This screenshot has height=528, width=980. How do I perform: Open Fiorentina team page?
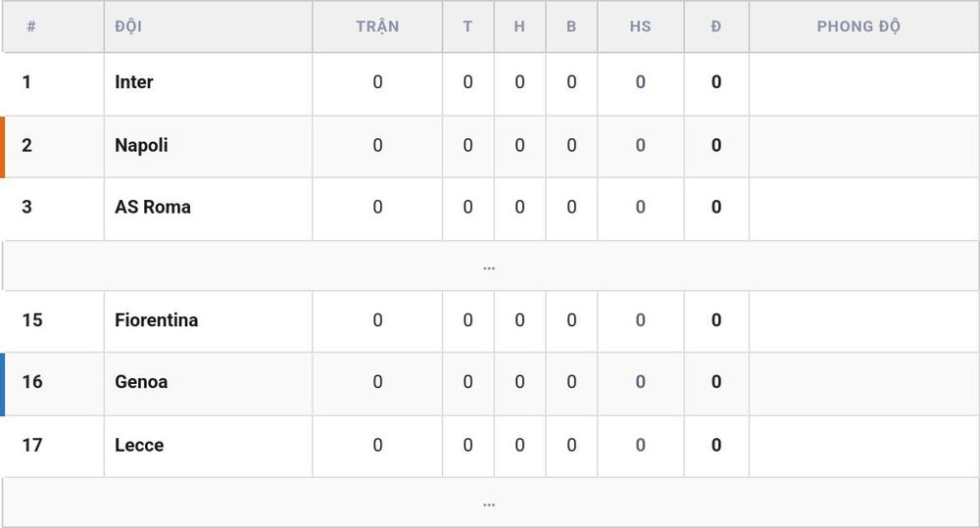tap(156, 320)
